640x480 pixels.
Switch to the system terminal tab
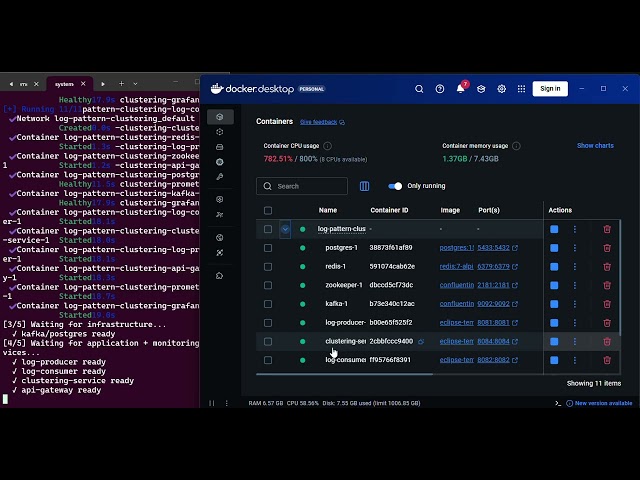(x=64, y=84)
